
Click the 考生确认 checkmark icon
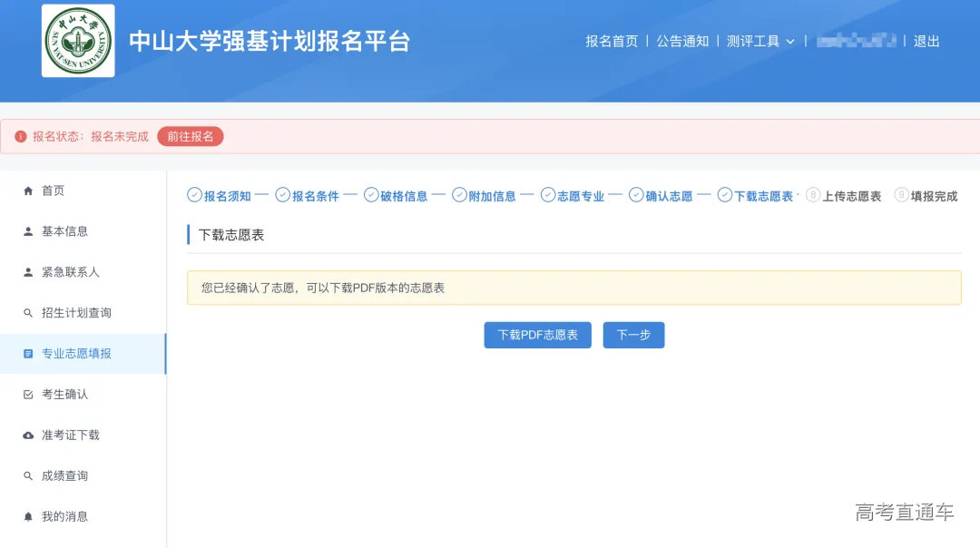(x=30, y=394)
